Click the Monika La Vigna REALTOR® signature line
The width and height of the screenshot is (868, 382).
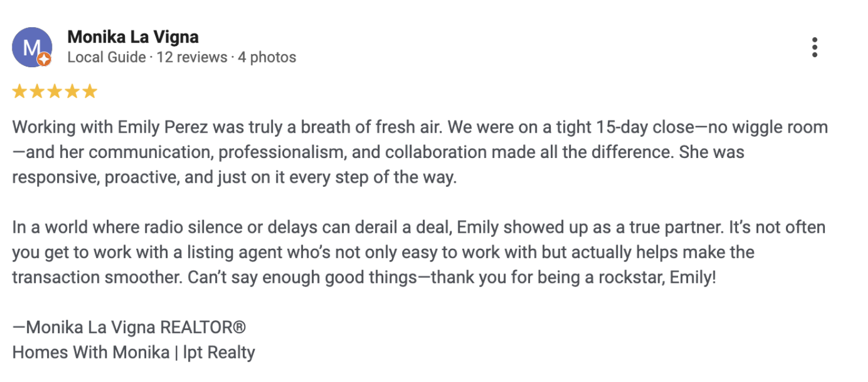pyautogui.click(x=129, y=327)
